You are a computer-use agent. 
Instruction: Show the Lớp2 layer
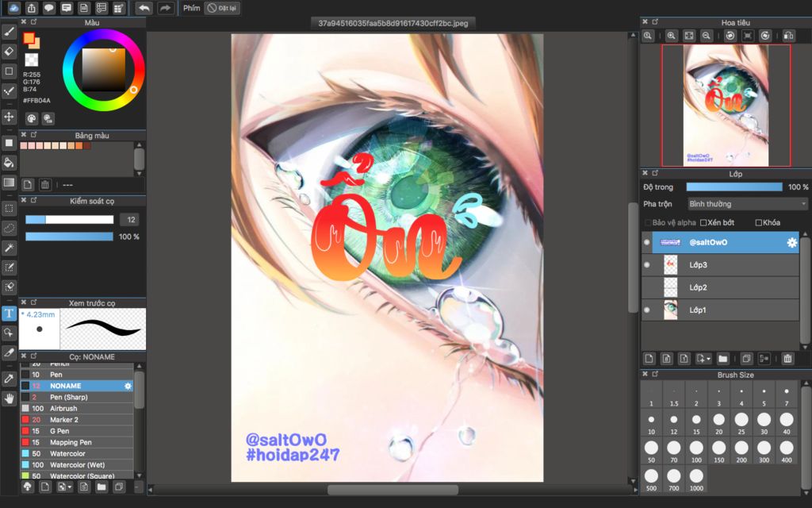pyautogui.click(x=646, y=287)
